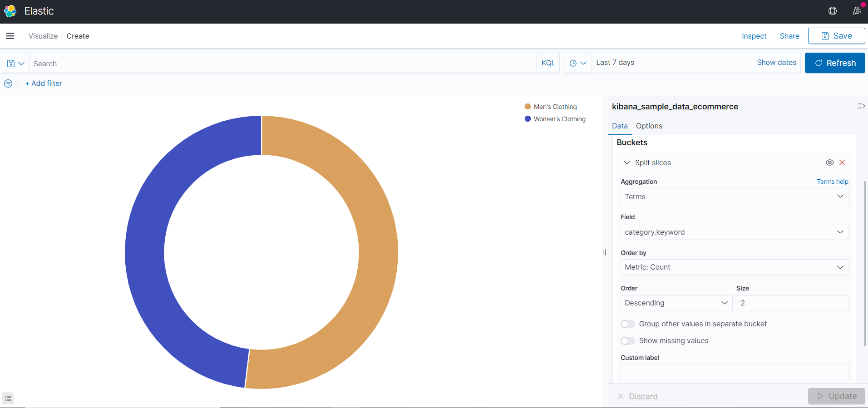This screenshot has width=868, height=408.
Task: Collapse the editor sidebar icon
Action: click(861, 106)
